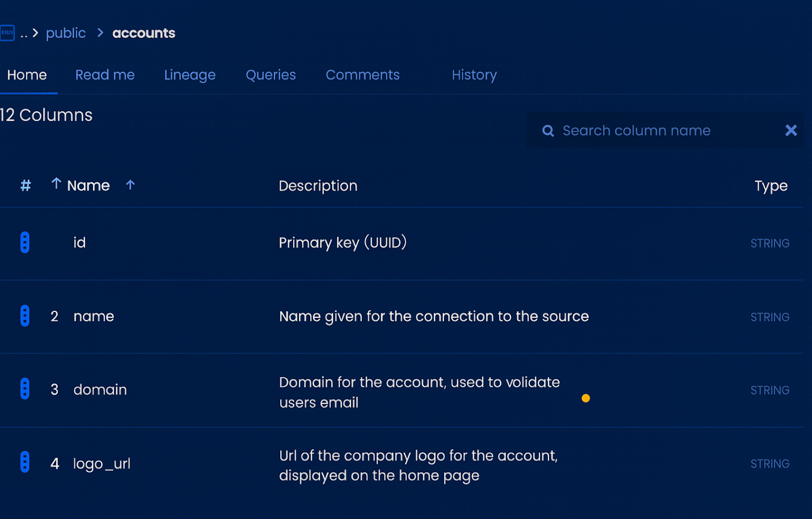This screenshot has height=519, width=812.
Task: Open the History tab
Action: (474, 75)
